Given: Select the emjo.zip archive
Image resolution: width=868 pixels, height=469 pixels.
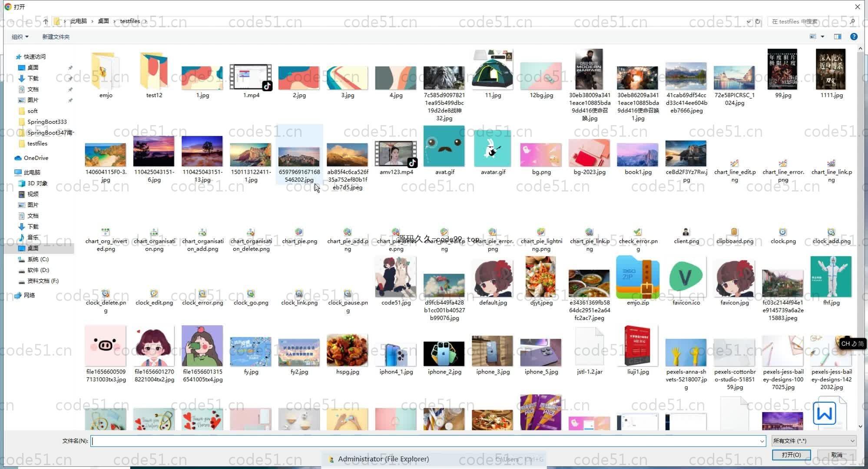Looking at the screenshot, I should point(638,281).
